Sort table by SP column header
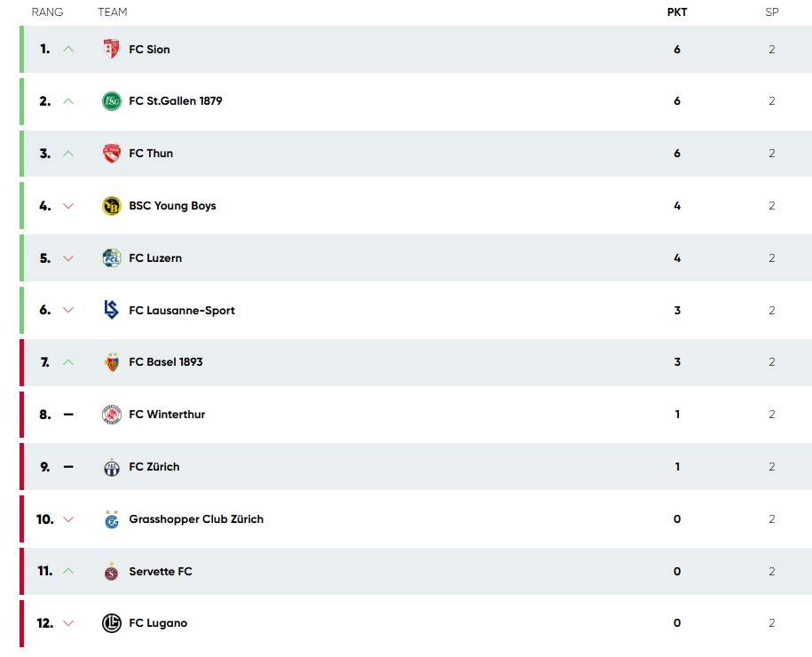 coord(771,12)
